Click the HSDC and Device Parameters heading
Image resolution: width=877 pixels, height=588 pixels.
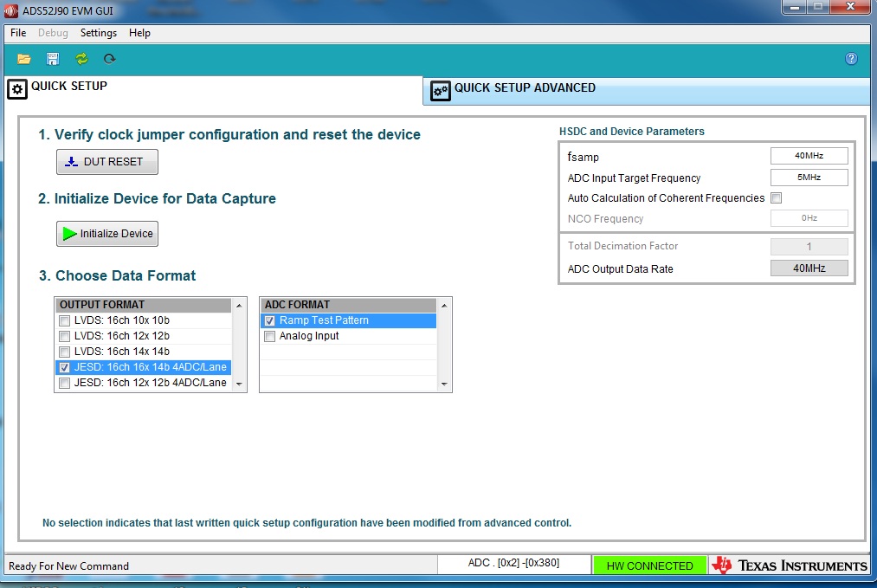click(631, 132)
